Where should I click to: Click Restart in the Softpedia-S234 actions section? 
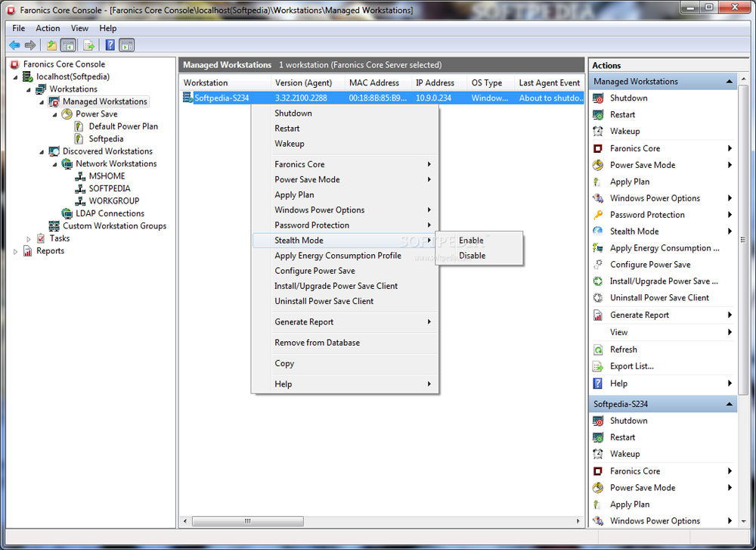[622, 437]
